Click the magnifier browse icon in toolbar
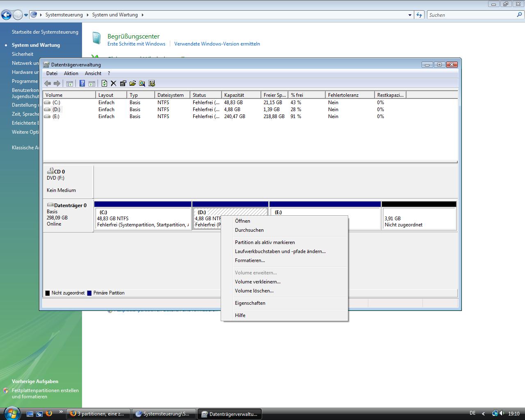This screenshot has width=525, height=420. (x=142, y=83)
